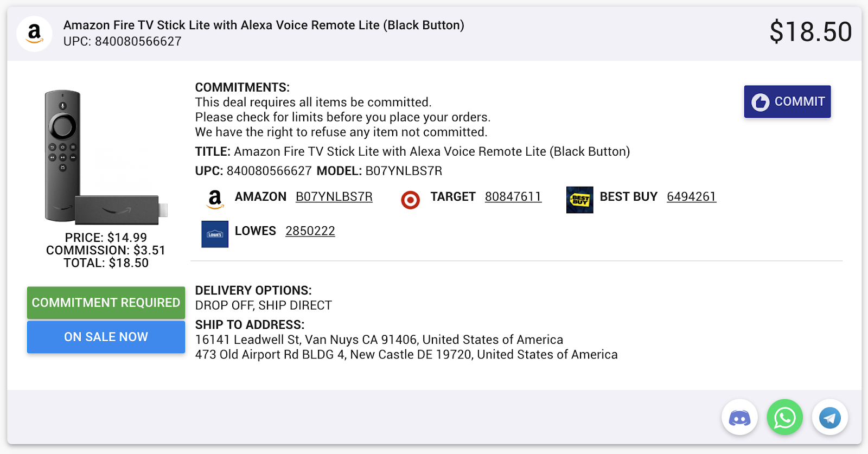Click the $18.50 price in header
Screen dimensions: 868x454
pyautogui.click(x=810, y=32)
